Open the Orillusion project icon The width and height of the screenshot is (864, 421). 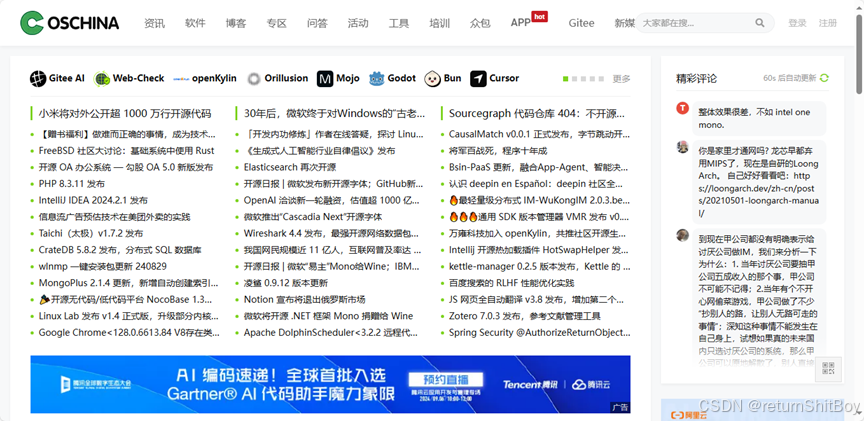pos(253,79)
